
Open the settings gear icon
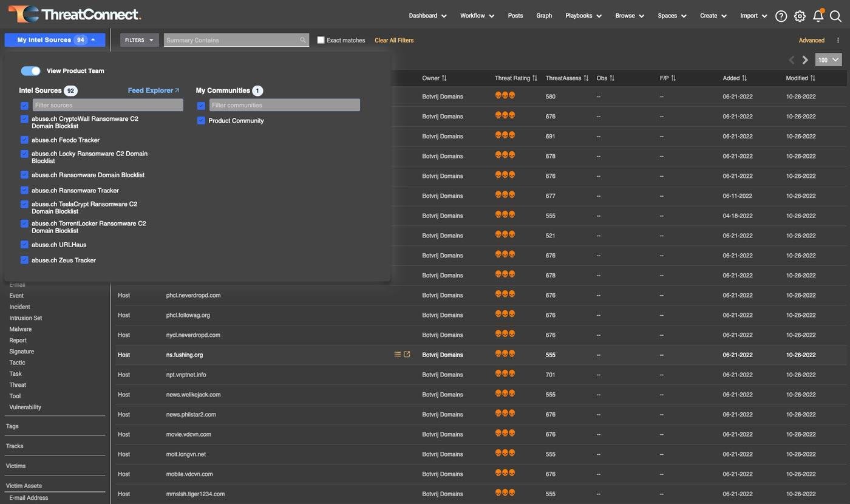800,16
